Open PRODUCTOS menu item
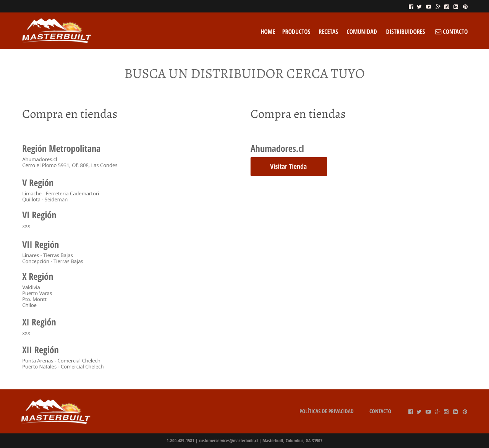 [x=296, y=32]
